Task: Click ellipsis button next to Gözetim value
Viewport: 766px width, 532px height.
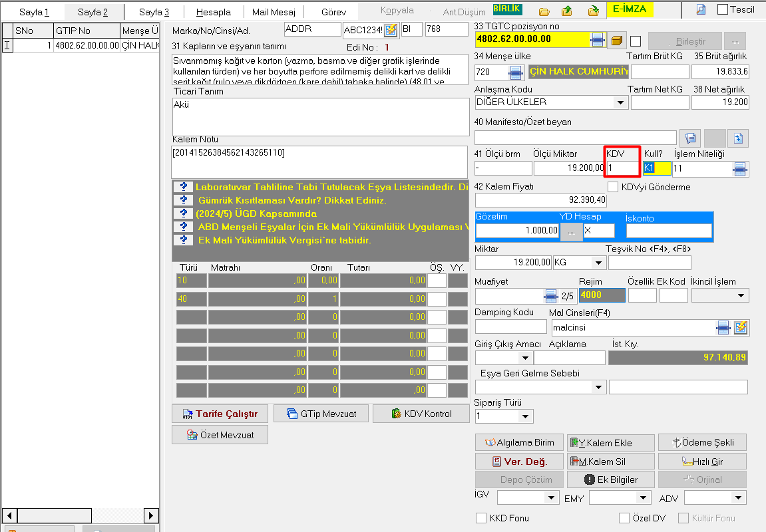Action: point(572,231)
